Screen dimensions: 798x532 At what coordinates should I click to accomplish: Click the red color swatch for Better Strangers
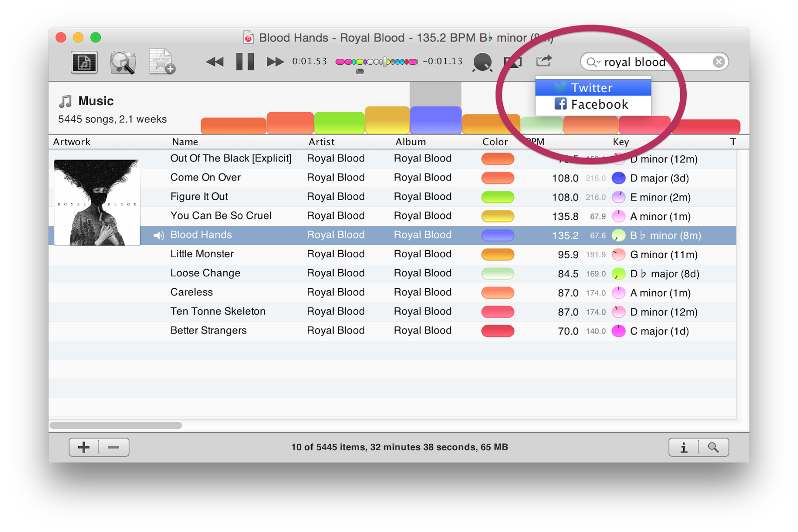498,331
